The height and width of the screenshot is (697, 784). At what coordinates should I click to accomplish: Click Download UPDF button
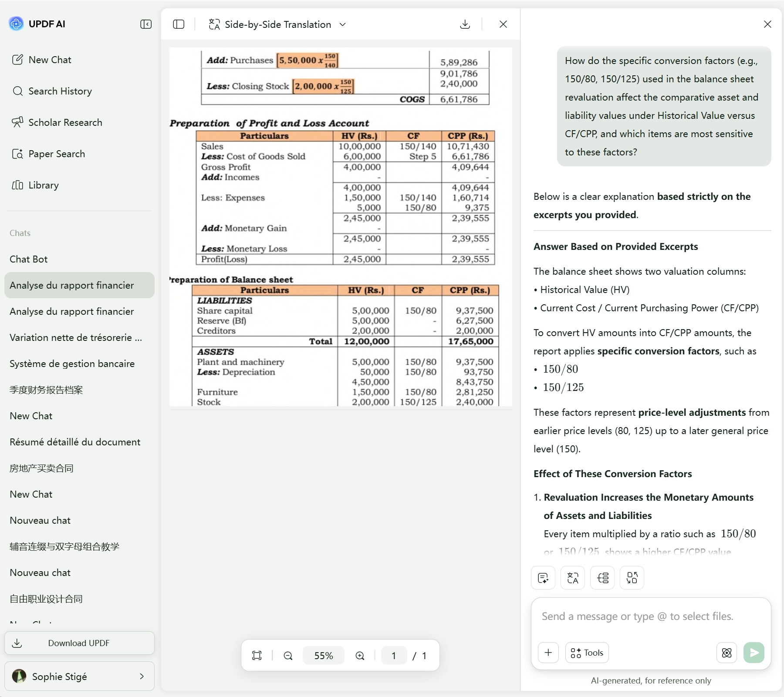(79, 643)
